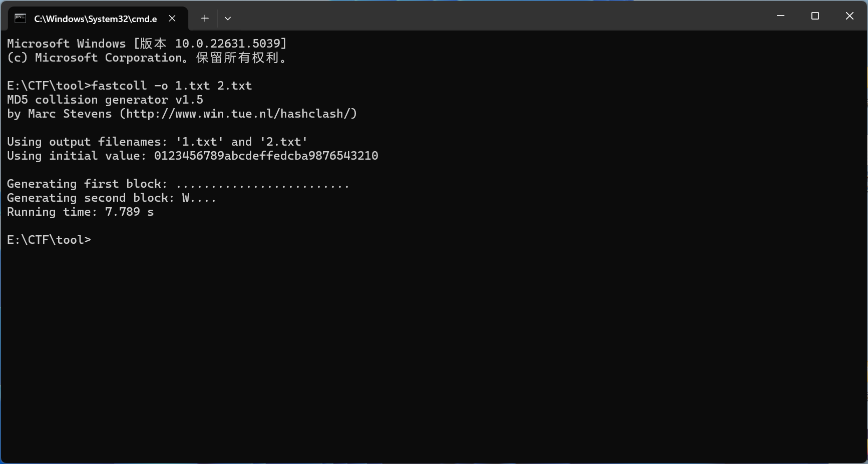Minimize the terminal window
Screen dimensions: 868x464
point(780,16)
